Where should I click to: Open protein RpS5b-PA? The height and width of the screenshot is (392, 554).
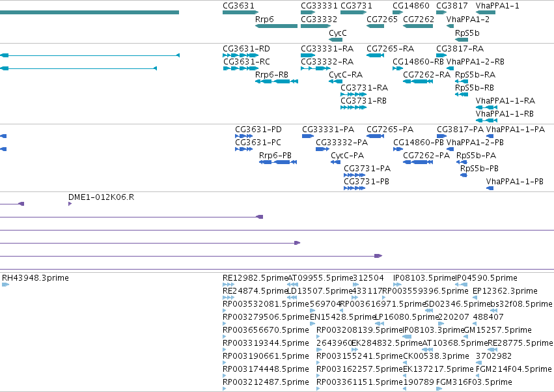coord(477,156)
